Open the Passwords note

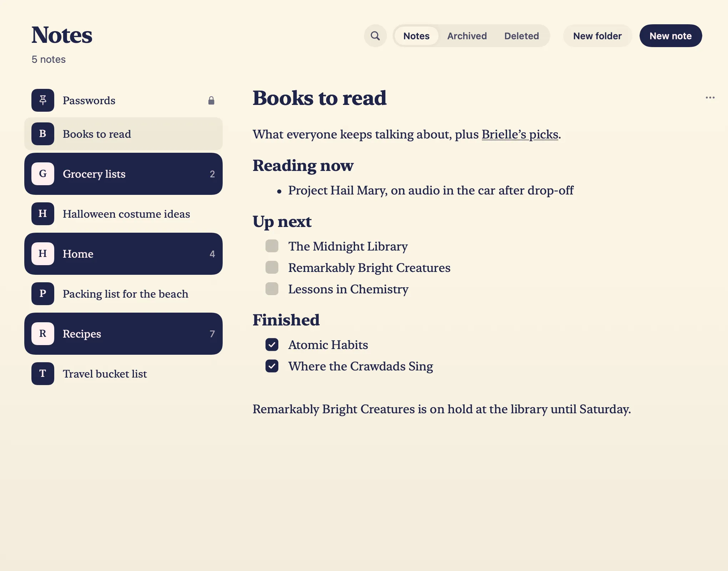click(x=123, y=100)
